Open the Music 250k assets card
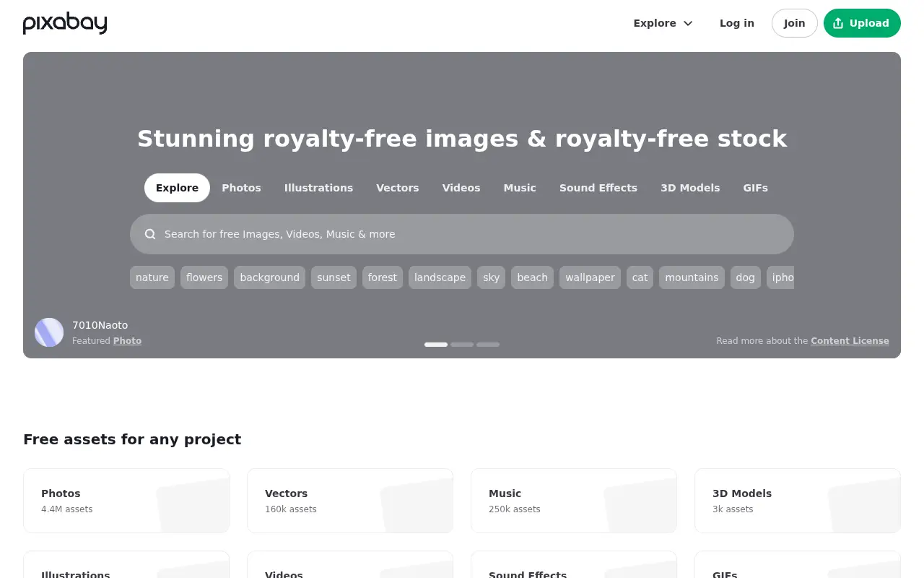The image size is (924, 578). pyautogui.click(x=574, y=501)
